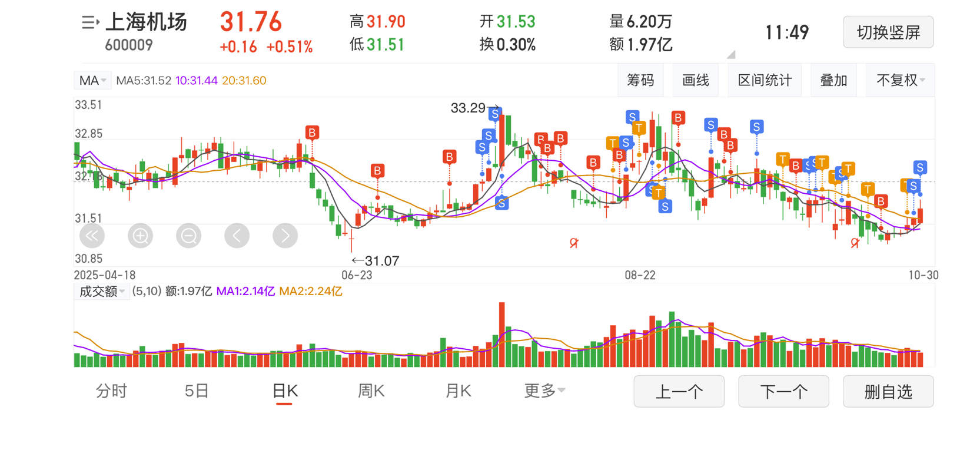
Task: Click the tallest red volume bar
Action: [502, 335]
